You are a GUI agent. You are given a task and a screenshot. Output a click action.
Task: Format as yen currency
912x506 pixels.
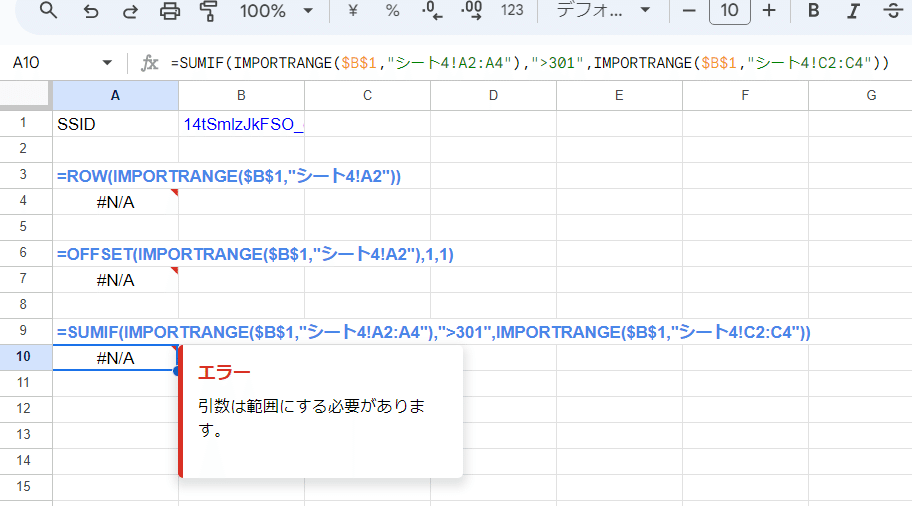click(x=352, y=10)
